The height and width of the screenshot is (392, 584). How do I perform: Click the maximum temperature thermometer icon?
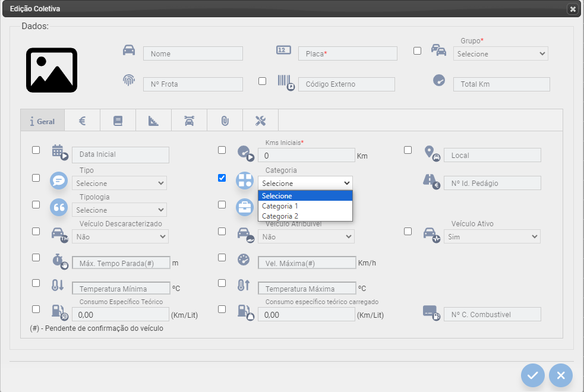click(244, 285)
